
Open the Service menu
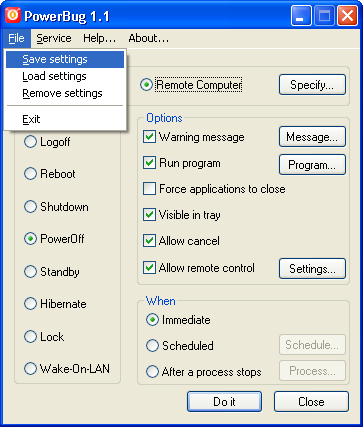(54, 38)
